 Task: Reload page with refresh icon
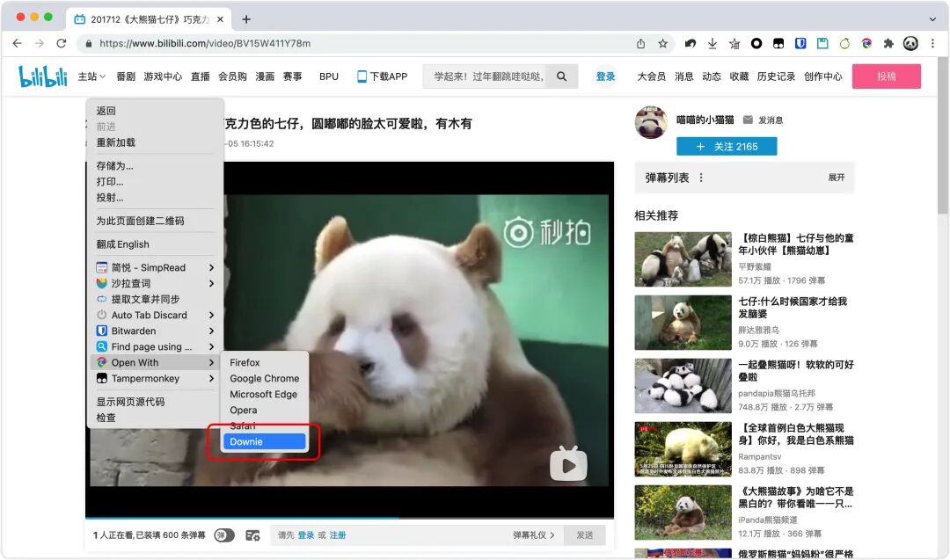point(62,44)
